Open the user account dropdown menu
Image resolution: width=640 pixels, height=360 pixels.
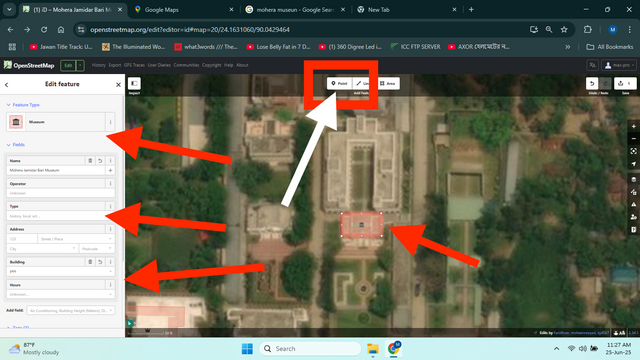tap(619, 65)
